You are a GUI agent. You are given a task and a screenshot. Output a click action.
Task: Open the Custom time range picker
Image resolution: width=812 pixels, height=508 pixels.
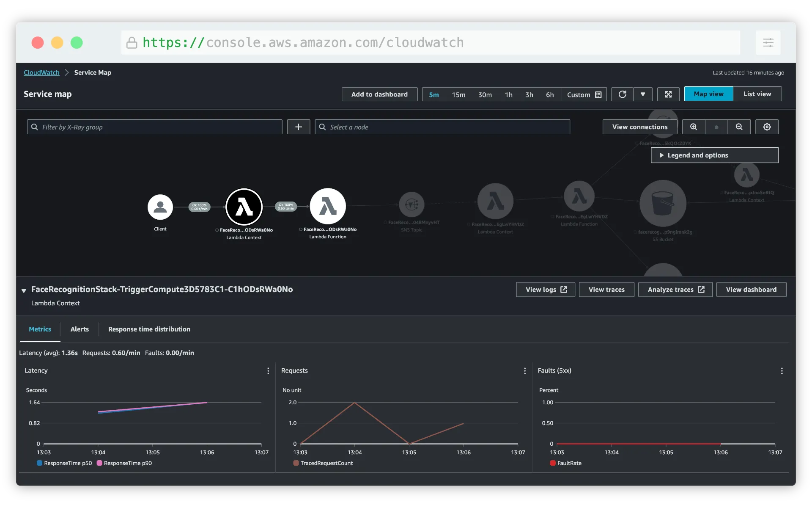click(x=584, y=95)
